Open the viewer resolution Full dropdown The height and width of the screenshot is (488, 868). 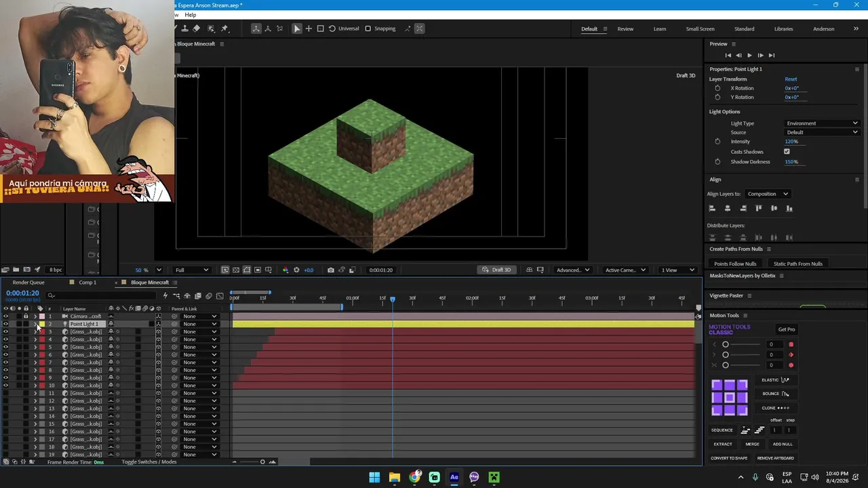tap(192, 270)
